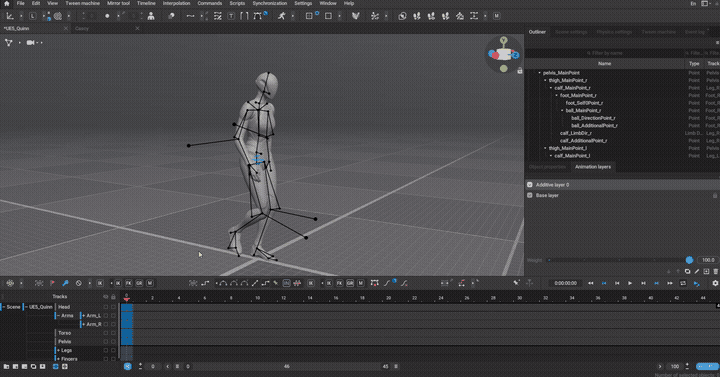Open the Interpolation menu
This screenshot has height=377, width=720.
tap(176, 3)
